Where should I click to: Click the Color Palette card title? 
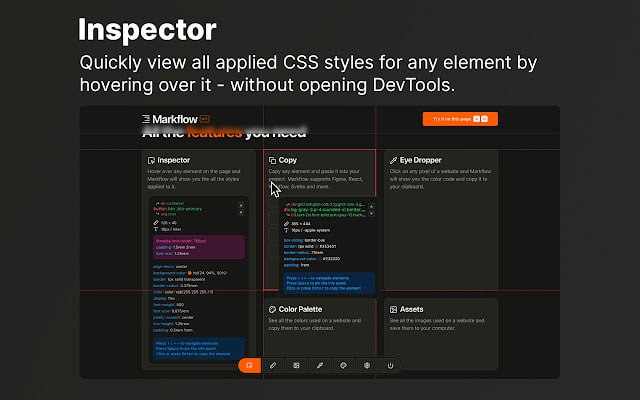pyautogui.click(x=300, y=309)
